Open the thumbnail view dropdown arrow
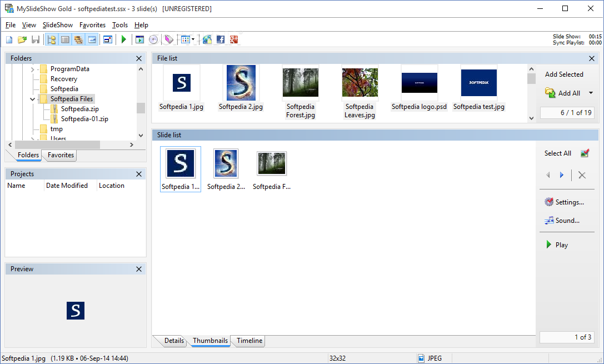The height and width of the screenshot is (364, 604). click(x=193, y=39)
